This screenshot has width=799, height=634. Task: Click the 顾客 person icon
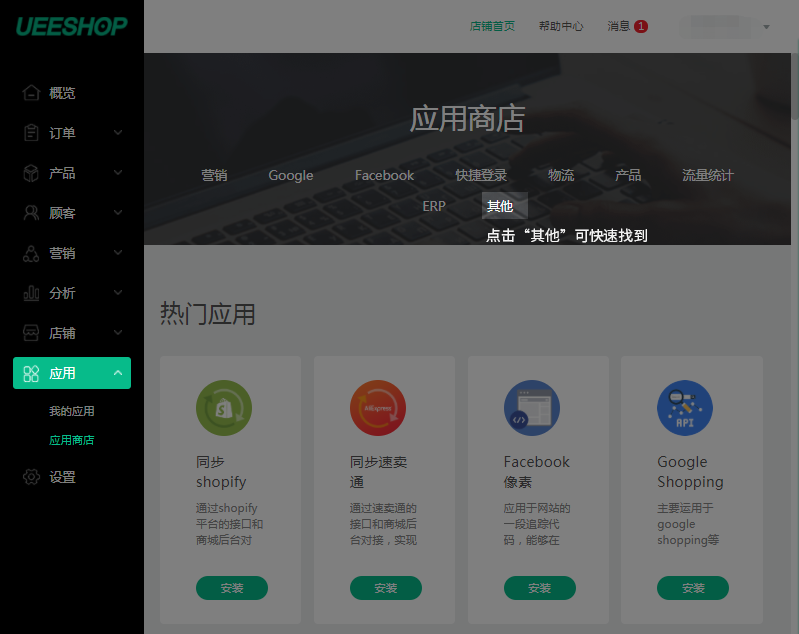(31, 213)
